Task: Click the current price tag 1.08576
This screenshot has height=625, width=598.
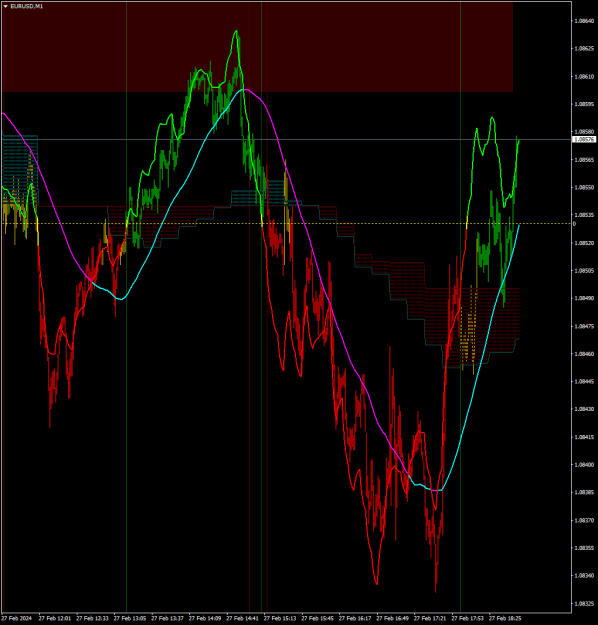Action: click(x=584, y=140)
